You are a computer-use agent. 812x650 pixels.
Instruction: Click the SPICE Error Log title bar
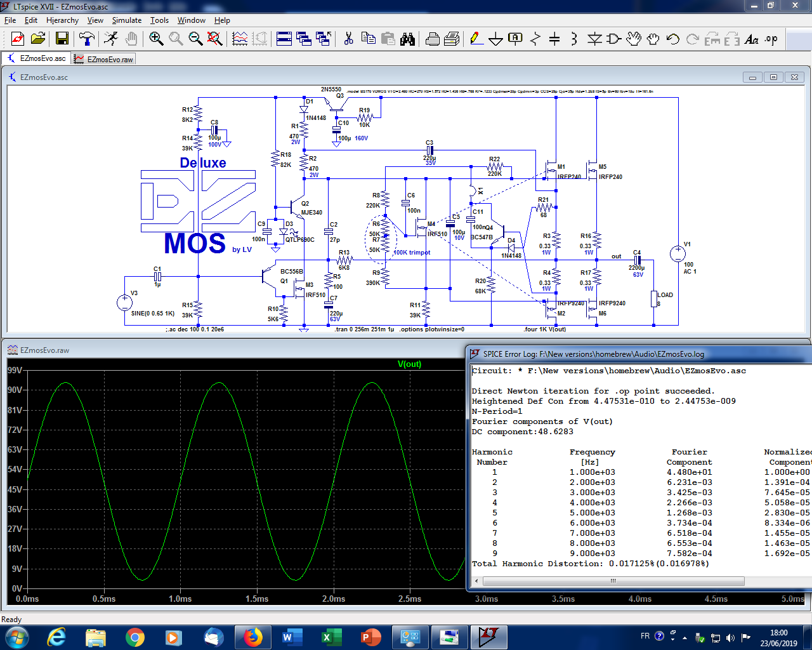[x=638, y=354]
